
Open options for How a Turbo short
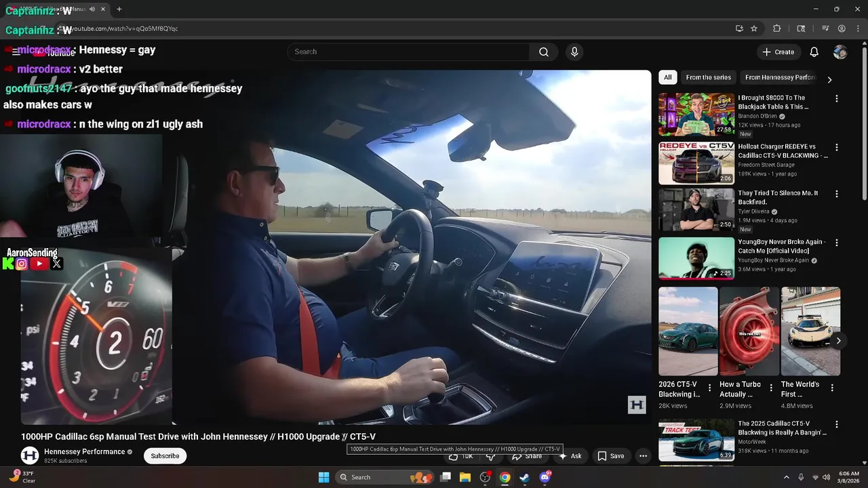pos(771,388)
